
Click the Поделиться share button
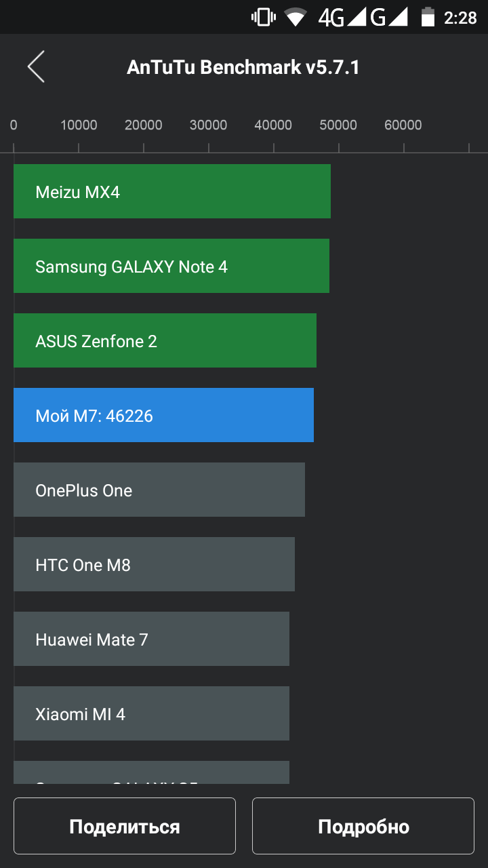(125, 826)
